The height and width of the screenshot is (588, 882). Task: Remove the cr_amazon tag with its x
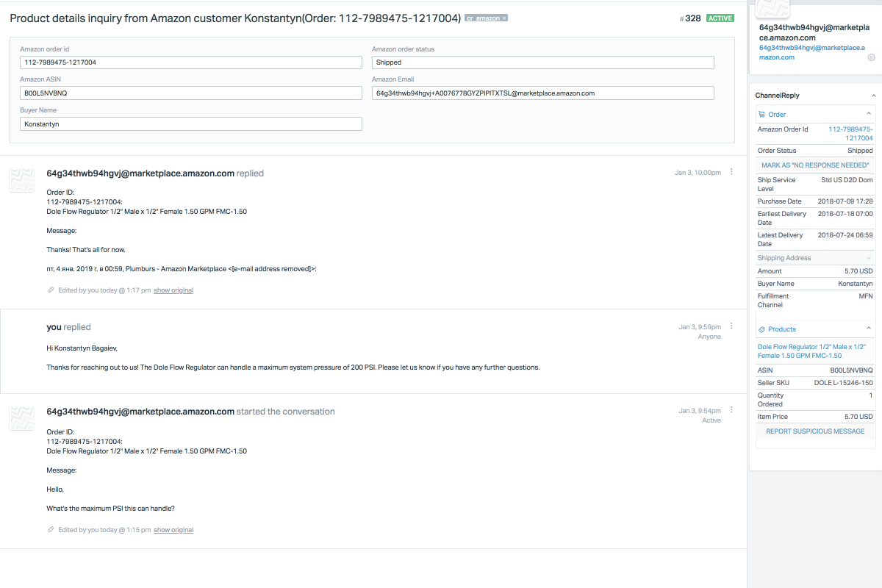504,18
